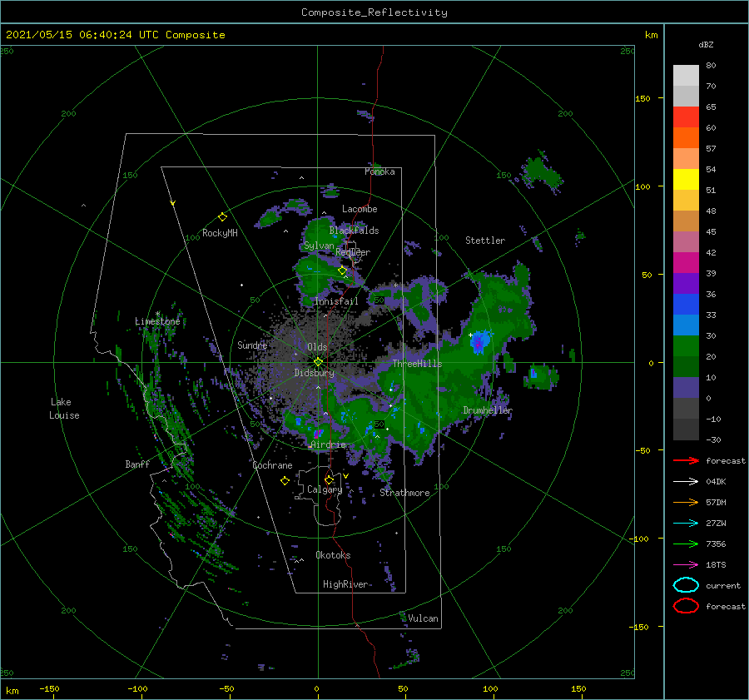Click the Vulcan city label
The height and width of the screenshot is (700, 749).
pos(423,618)
